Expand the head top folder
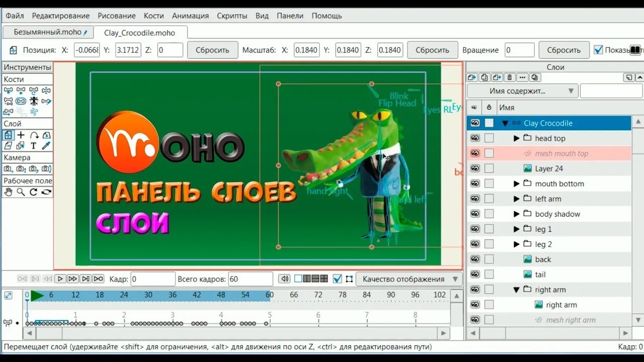644x362 pixels. [516, 138]
